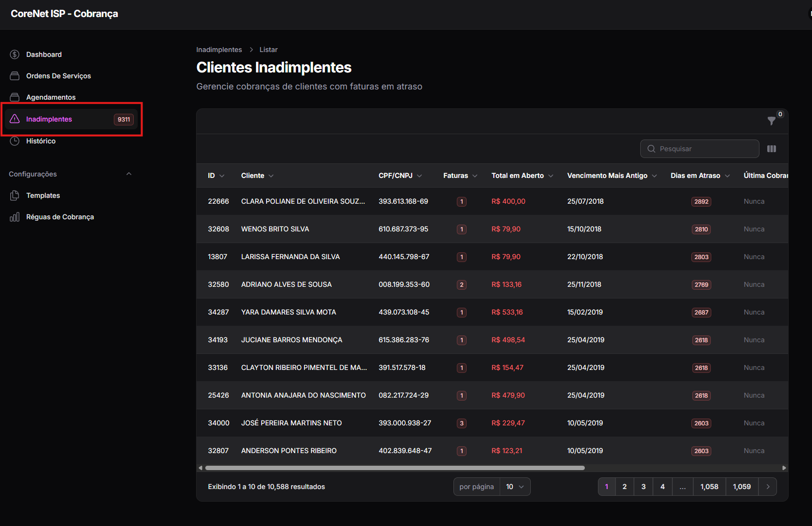
Task: Click the Inadimplentes warning triangle icon
Action: (x=15, y=119)
